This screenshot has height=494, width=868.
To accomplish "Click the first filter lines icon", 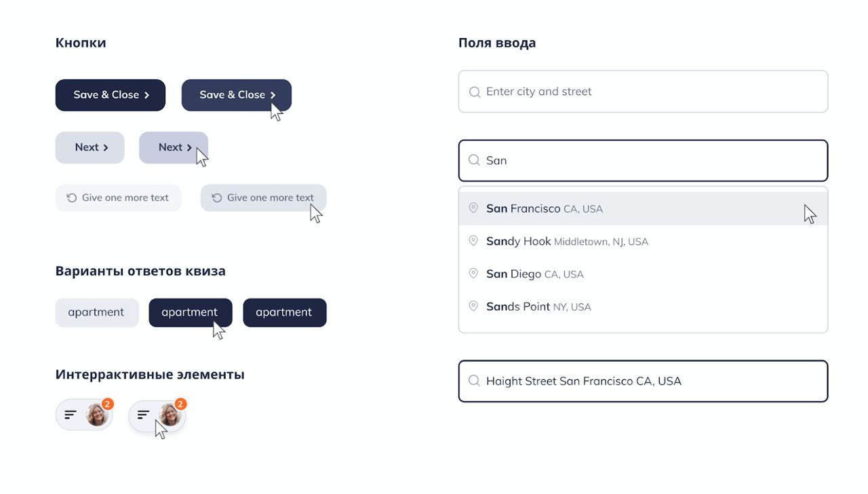I will [x=71, y=415].
